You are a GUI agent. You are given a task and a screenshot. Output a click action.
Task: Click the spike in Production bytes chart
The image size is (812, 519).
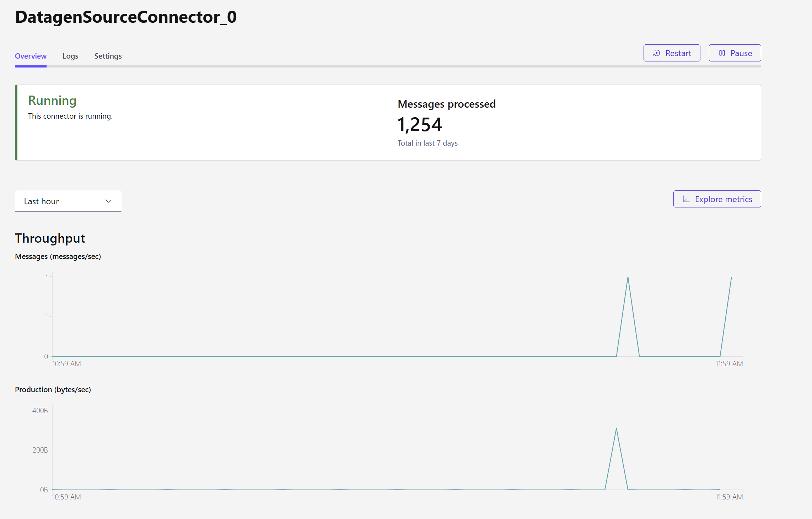click(616, 429)
